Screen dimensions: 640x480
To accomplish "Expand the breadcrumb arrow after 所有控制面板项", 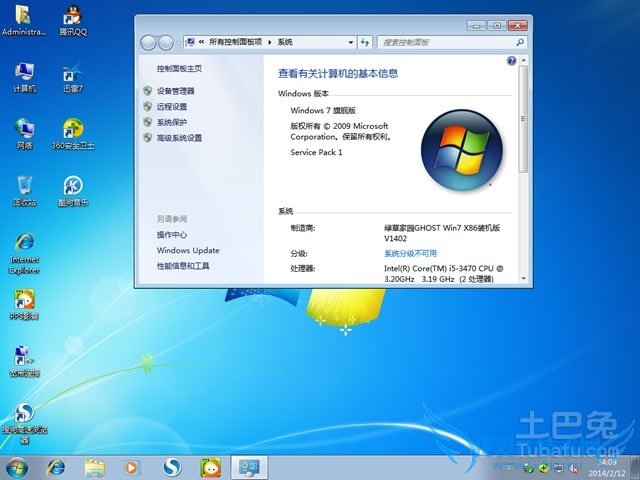I will click(270, 42).
